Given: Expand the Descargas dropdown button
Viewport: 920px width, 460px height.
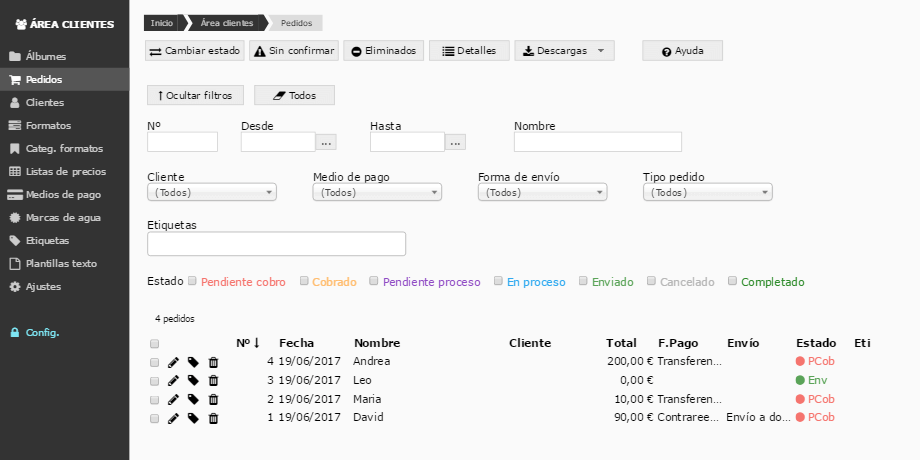Looking at the screenshot, I should click(x=564, y=51).
